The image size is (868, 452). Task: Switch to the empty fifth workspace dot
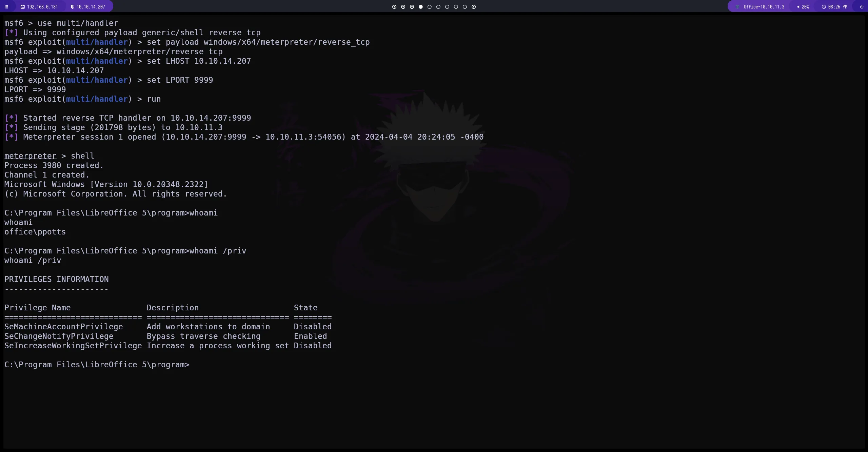point(429,7)
